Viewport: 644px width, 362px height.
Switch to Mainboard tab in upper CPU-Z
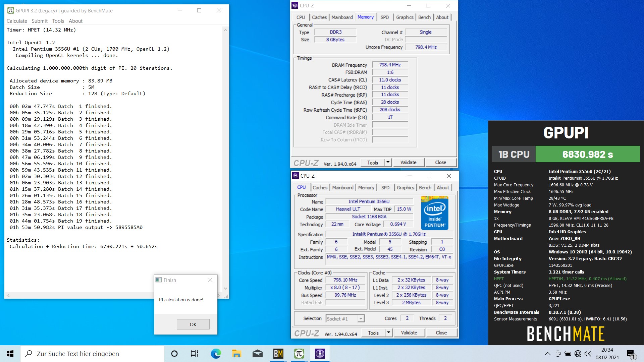click(x=342, y=17)
